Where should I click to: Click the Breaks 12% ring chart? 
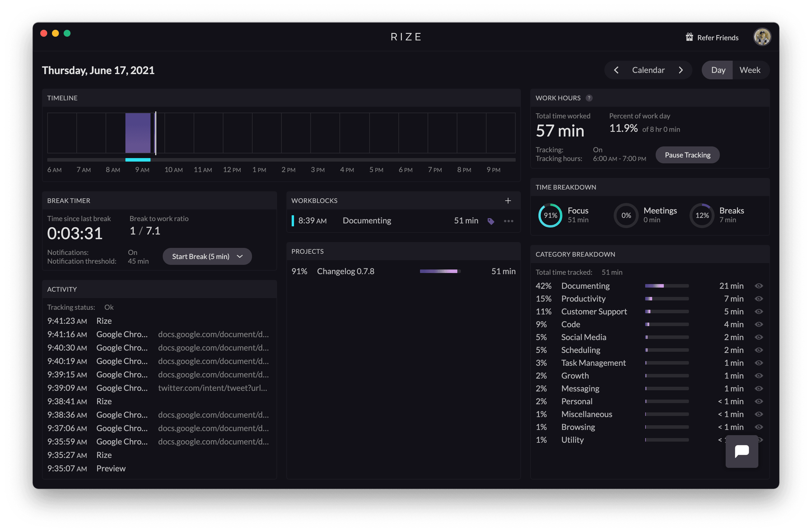coord(702,215)
